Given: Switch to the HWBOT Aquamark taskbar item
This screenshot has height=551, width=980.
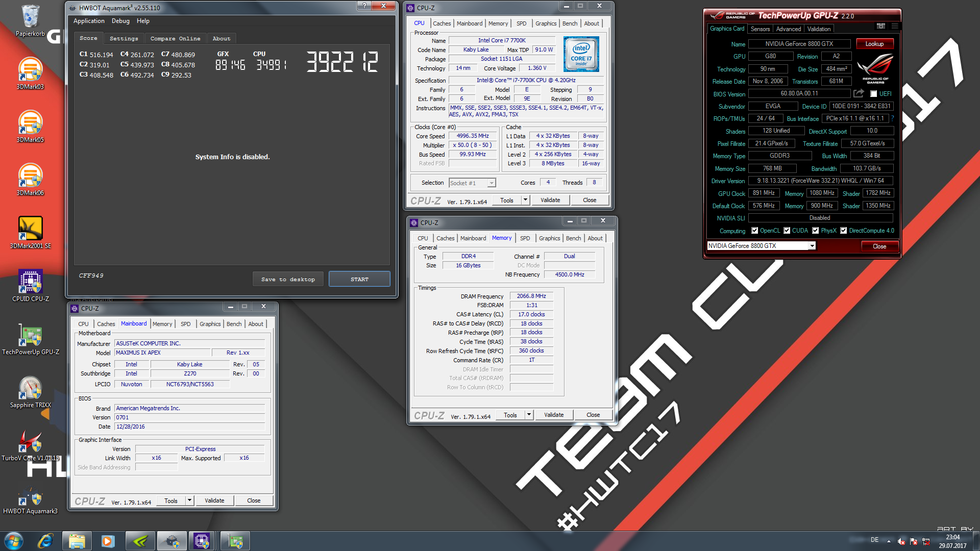Looking at the screenshot, I should (172, 541).
